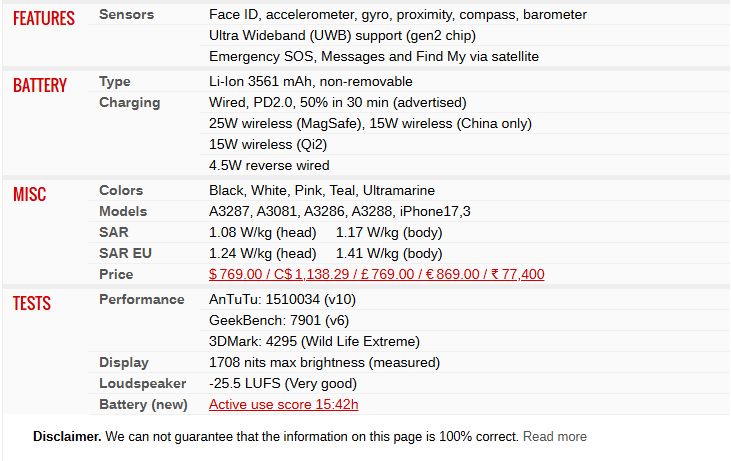Open the Display test label
The width and height of the screenshot is (731, 461).
(124, 362)
